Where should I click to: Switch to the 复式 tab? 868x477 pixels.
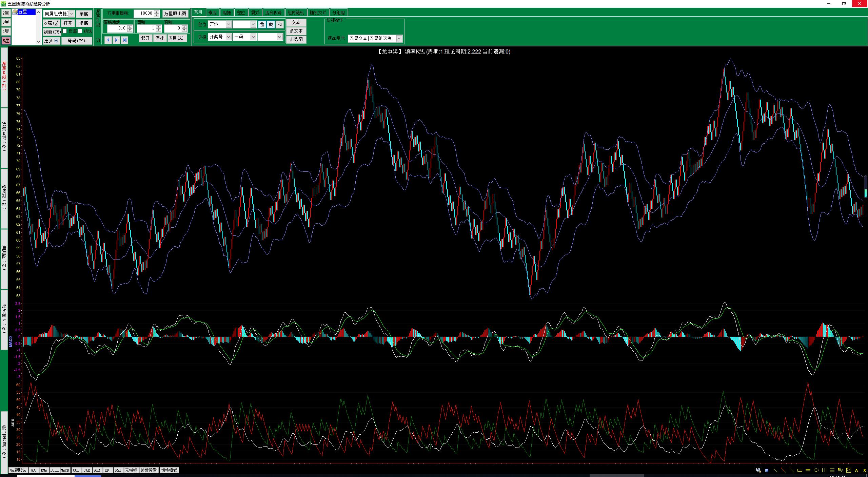255,13
